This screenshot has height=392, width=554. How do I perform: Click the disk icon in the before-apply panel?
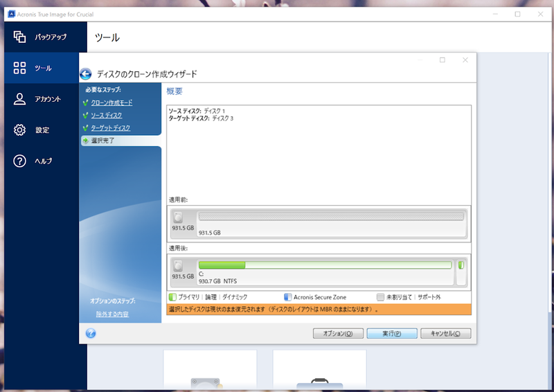(x=178, y=217)
